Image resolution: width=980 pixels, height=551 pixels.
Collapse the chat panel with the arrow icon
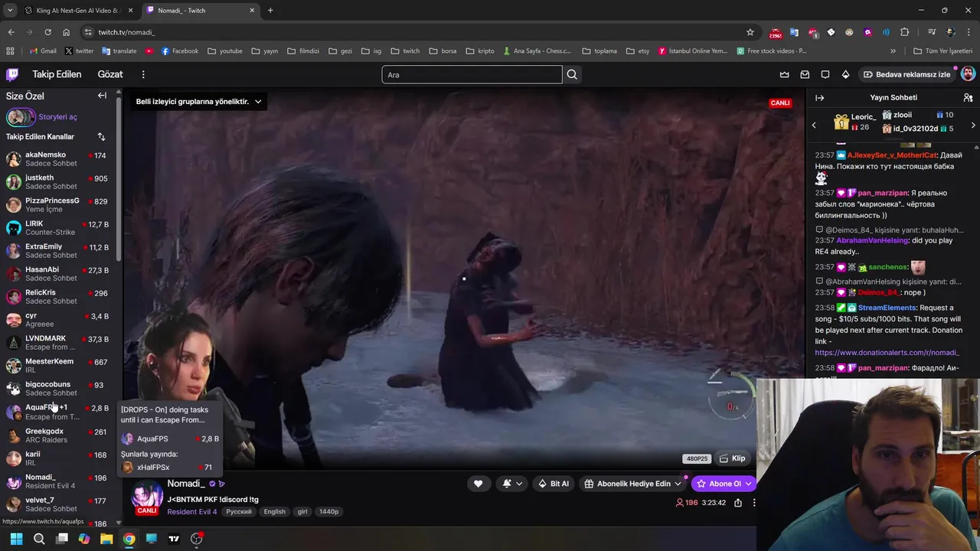click(819, 98)
